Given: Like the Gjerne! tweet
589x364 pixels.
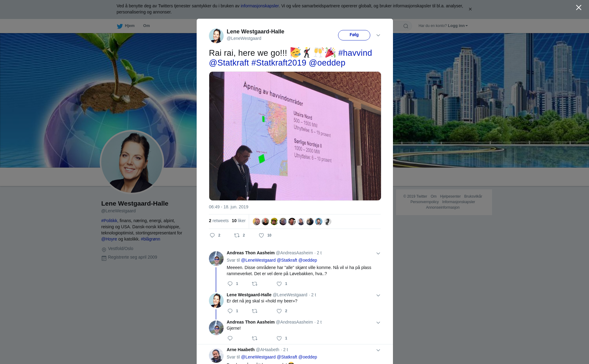Looking at the screenshot, I should pyautogui.click(x=279, y=338).
